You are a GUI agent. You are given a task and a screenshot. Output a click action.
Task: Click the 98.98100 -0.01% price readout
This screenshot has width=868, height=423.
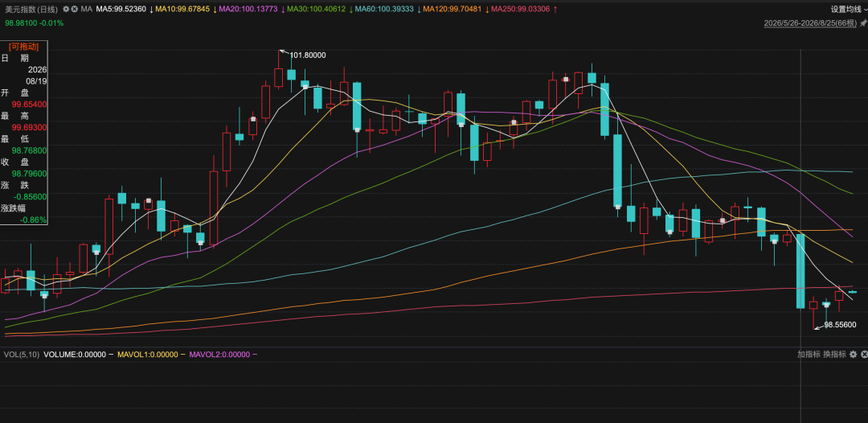coord(35,23)
